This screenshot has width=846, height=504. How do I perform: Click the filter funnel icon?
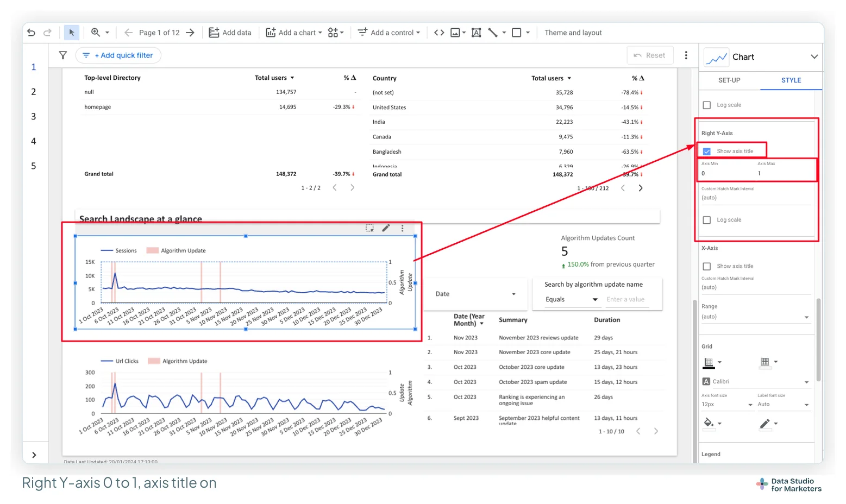[63, 55]
